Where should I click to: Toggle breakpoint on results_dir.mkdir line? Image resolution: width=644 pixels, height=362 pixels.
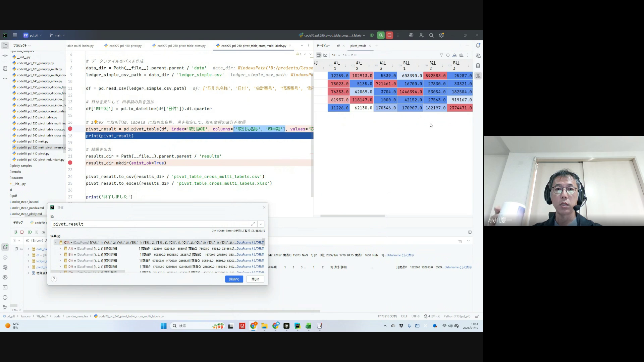[70, 163]
